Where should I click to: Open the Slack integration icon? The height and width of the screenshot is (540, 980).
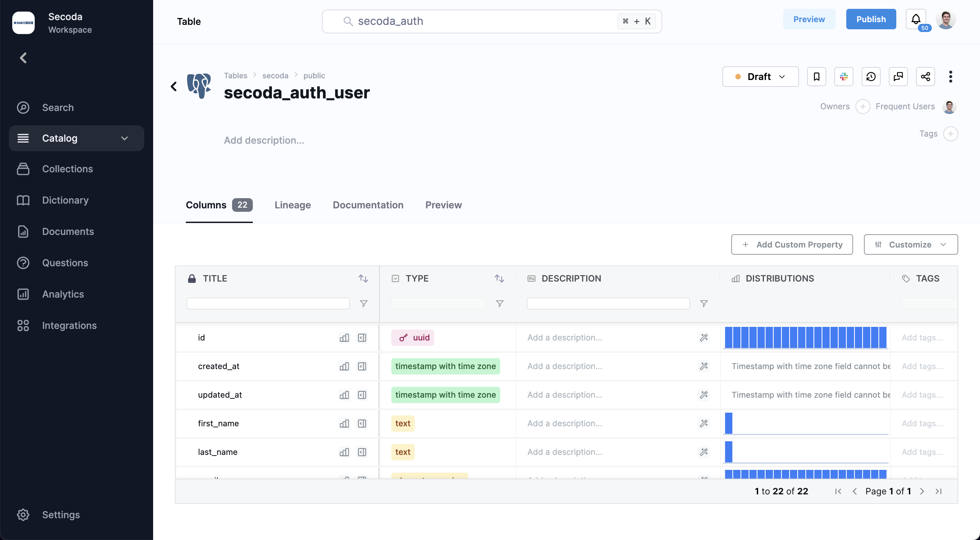pyautogui.click(x=844, y=77)
